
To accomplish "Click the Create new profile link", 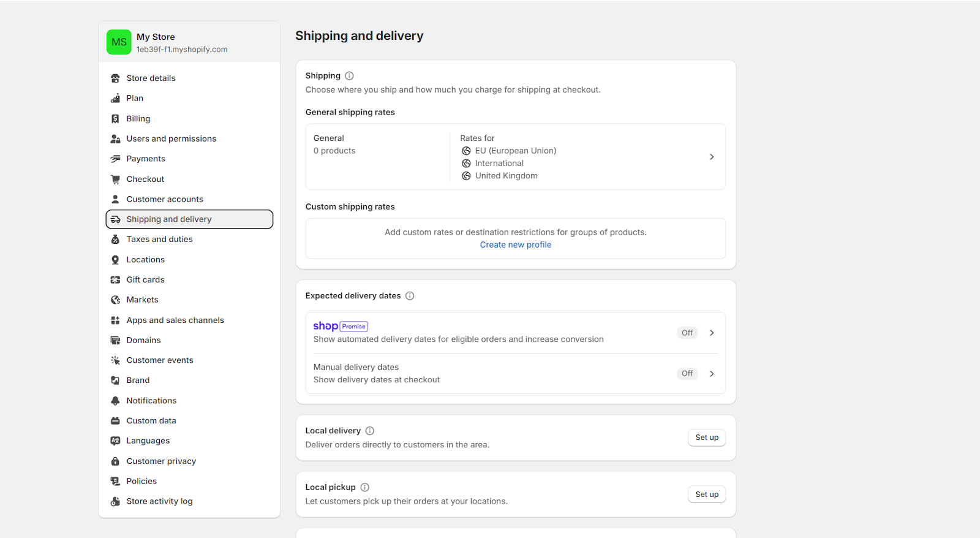I will [516, 245].
